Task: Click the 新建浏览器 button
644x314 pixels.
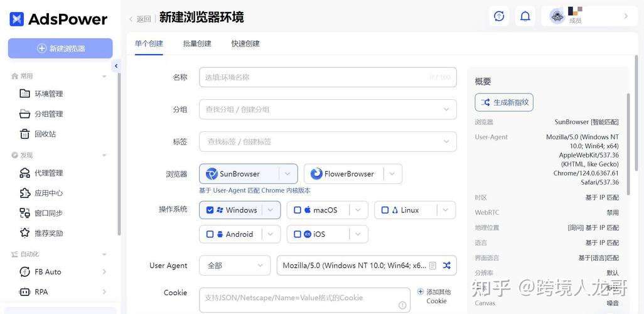Action: (x=60, y=48)
